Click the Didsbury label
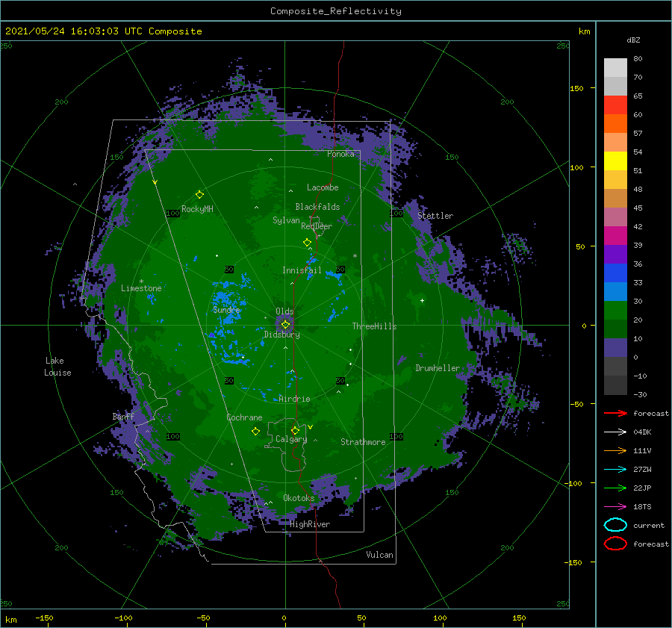The height and width of the screenshot is (628, 672). click(x=281, y=335)
